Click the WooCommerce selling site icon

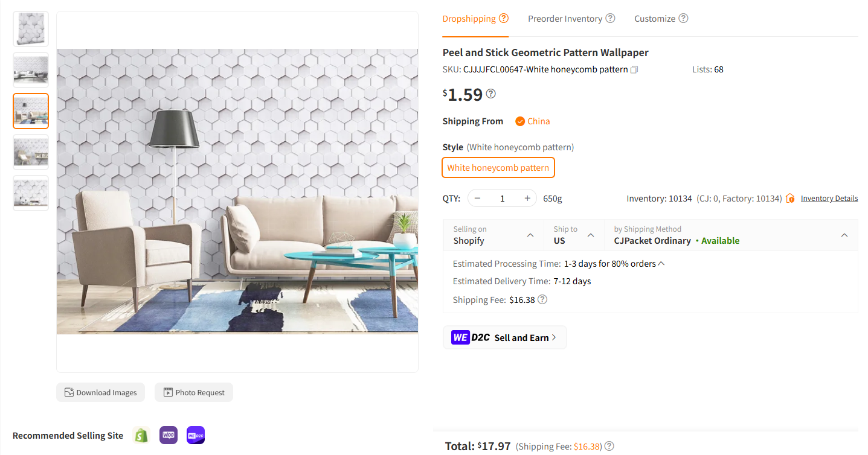[169, 435]
